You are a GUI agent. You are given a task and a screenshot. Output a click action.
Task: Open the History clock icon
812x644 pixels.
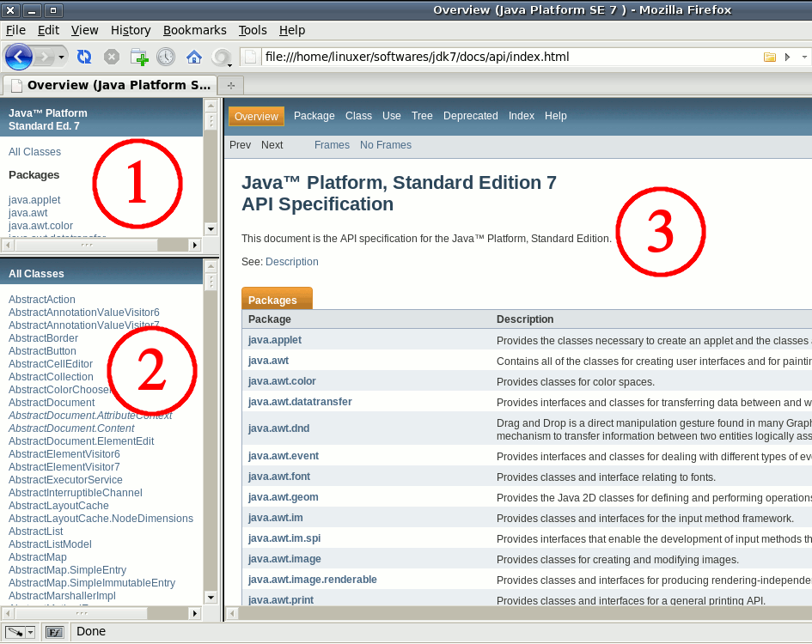(166, 57)
